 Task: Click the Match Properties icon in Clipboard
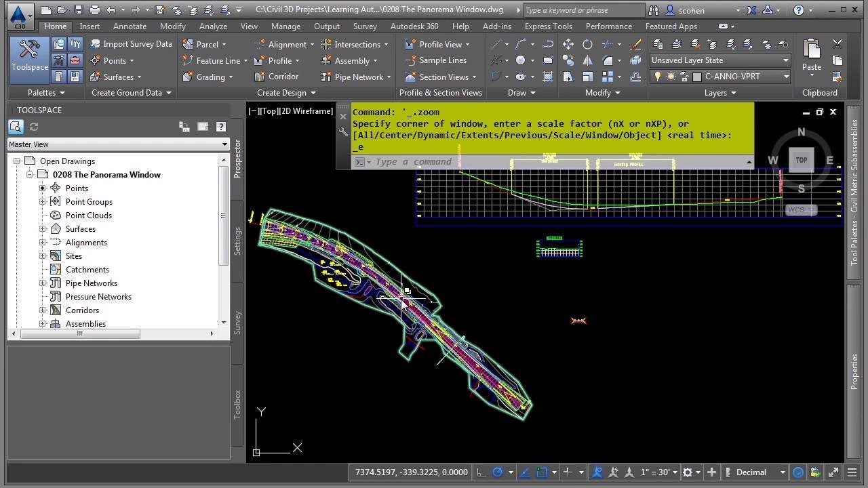tap(837, 77)
